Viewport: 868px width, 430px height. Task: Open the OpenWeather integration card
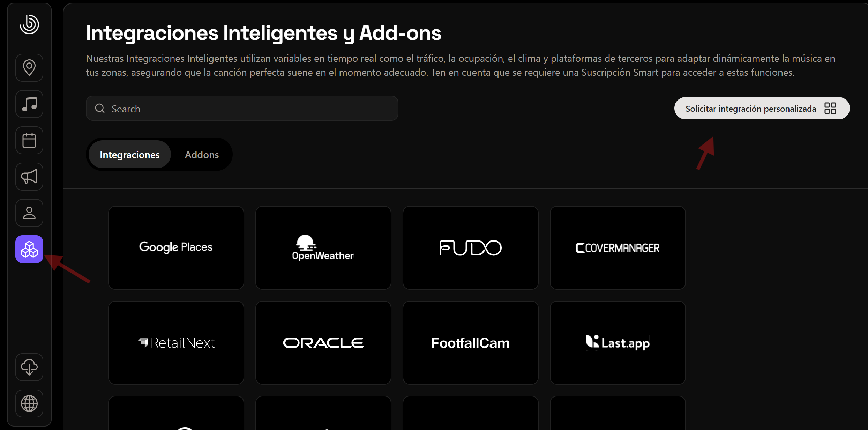point(323,248)
